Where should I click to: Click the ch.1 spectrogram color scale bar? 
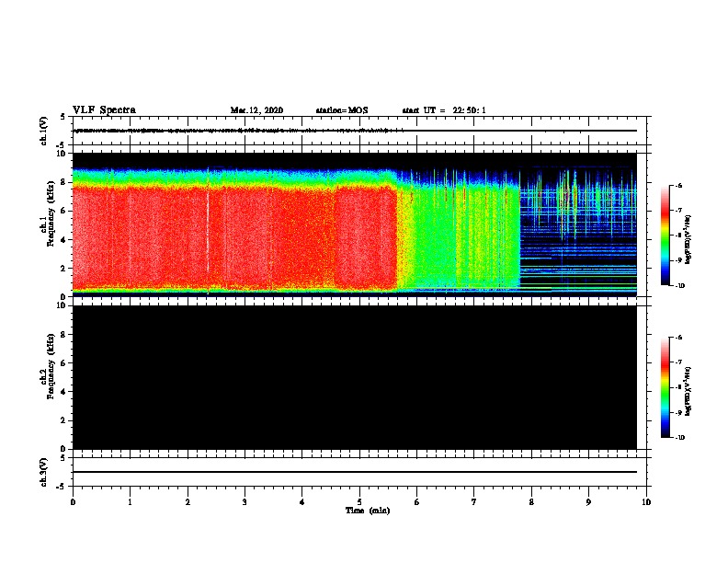tap(665, 236)
